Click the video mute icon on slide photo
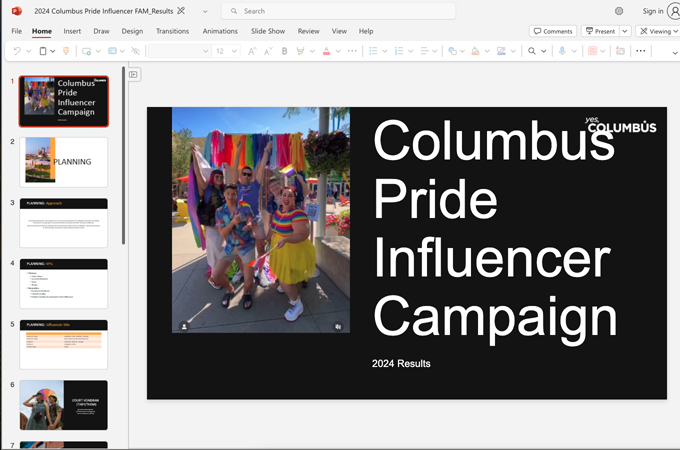Image resolution: width=680 pixels, height=450 pixels. coord(338,326)
